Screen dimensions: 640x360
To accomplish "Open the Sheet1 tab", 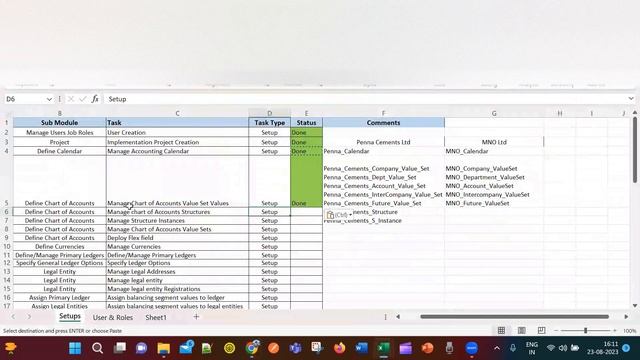I will pos(156,317).
